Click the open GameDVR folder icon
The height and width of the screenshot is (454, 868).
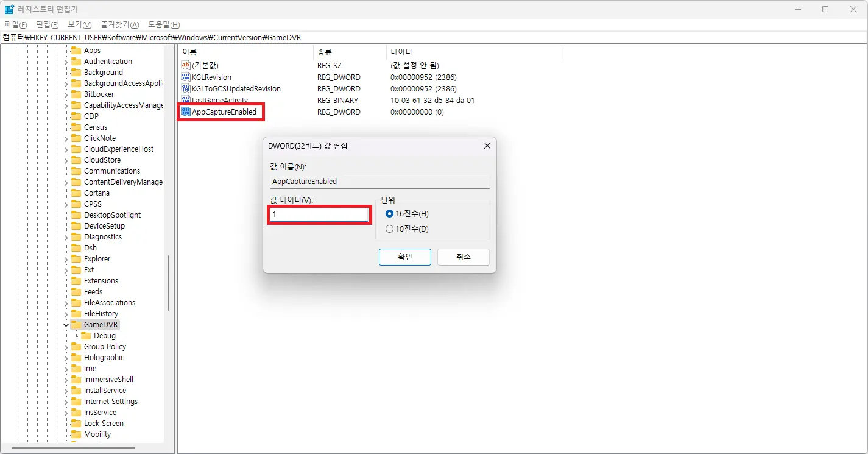[x=76, y=325]
